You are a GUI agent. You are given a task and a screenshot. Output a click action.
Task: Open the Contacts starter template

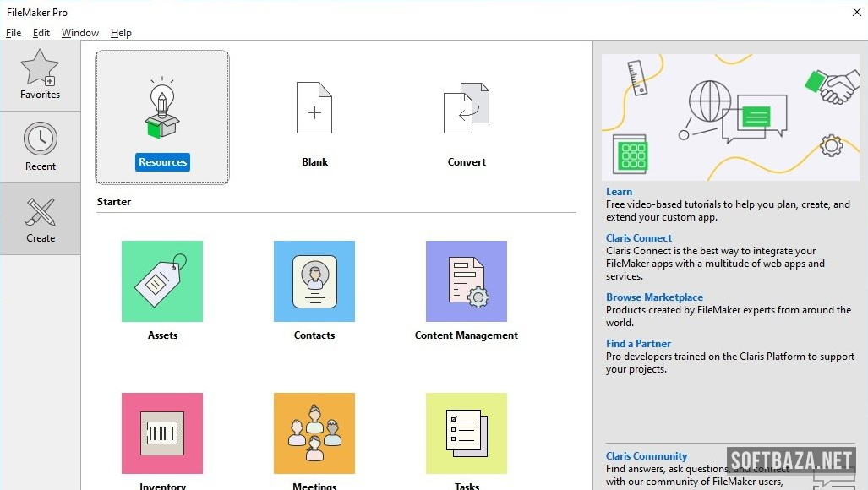tap(314, 281)
